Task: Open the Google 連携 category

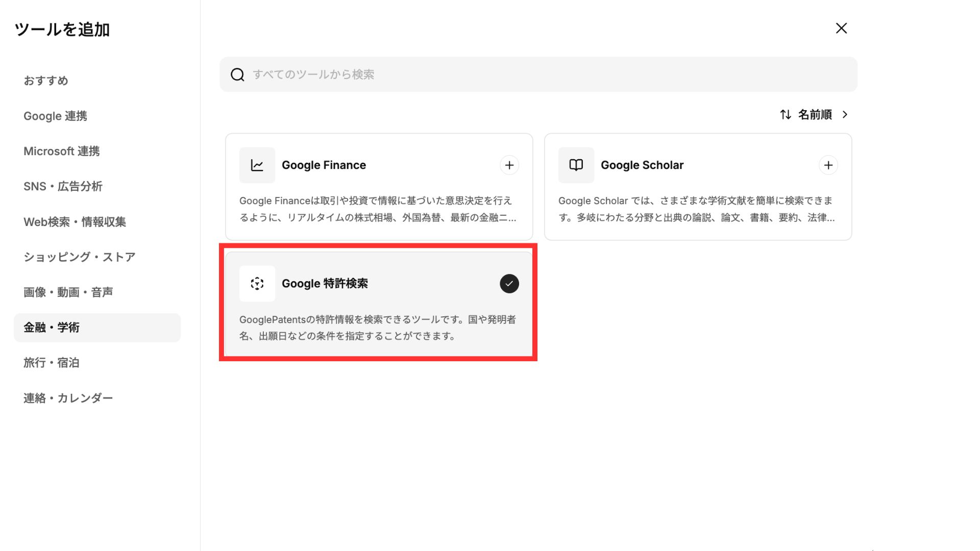Action: [55, 116]
